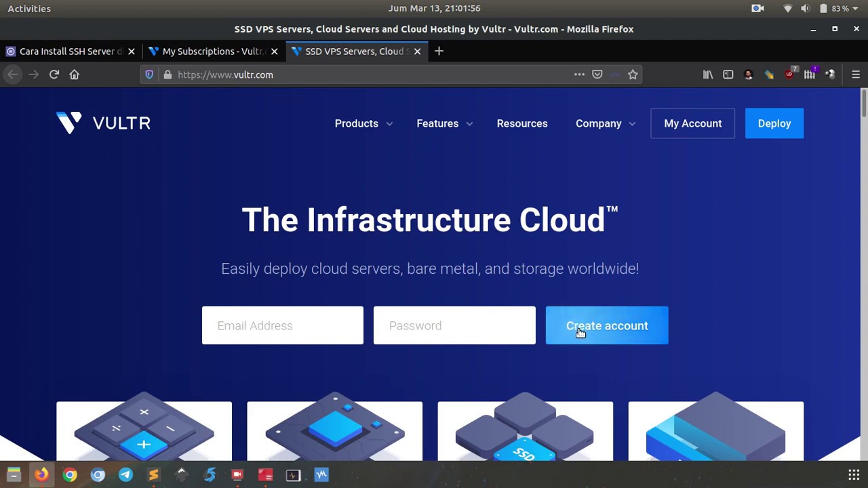Open new browser tab

(439, 52)
